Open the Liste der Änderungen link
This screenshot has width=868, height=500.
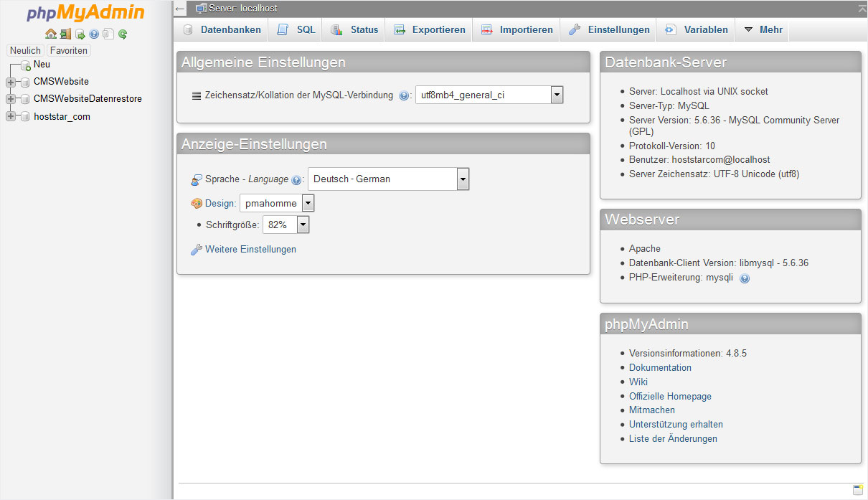tap(673, 439)
